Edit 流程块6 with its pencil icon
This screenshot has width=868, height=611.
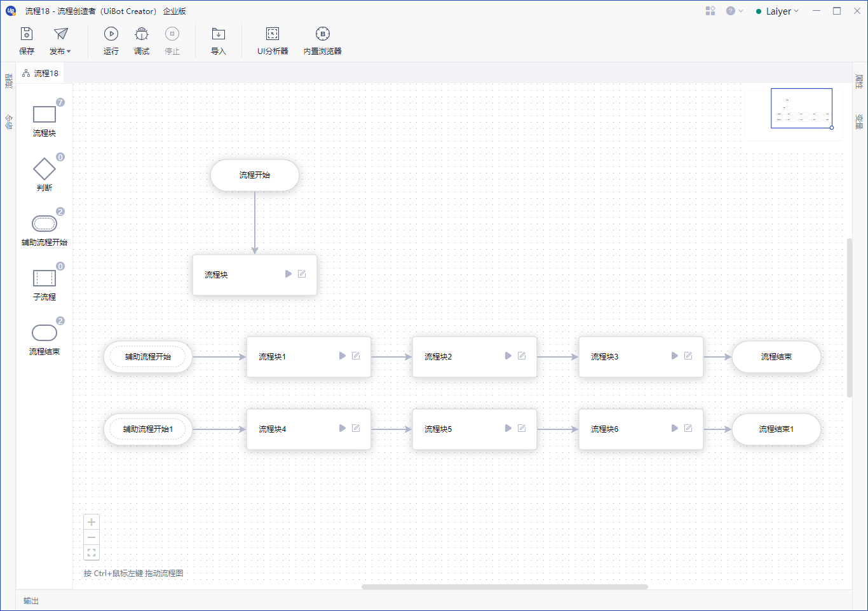[x=688, y=428]
